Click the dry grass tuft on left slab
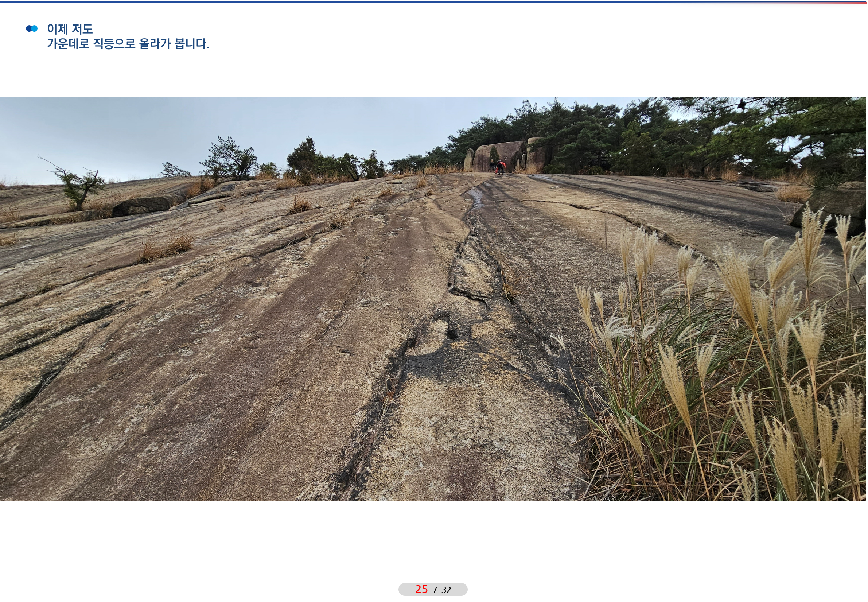This screenshot has height=602, width=868. (x=166, y=249)
